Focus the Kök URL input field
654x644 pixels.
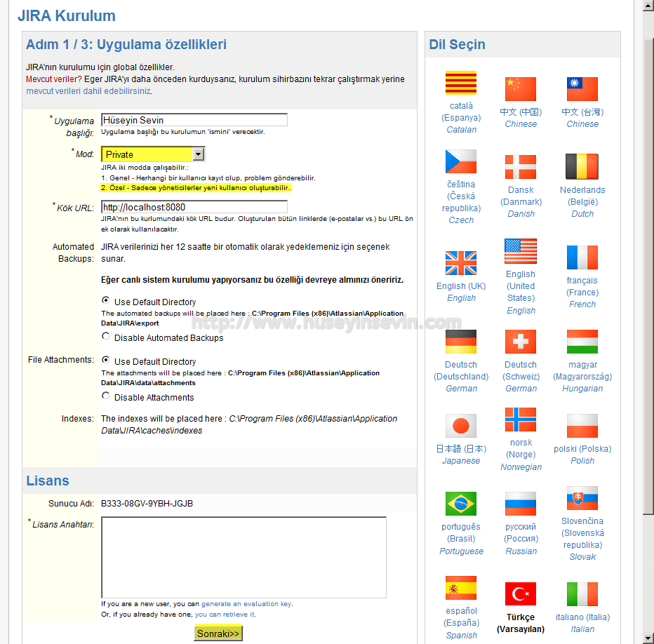[x=194, y=207]
